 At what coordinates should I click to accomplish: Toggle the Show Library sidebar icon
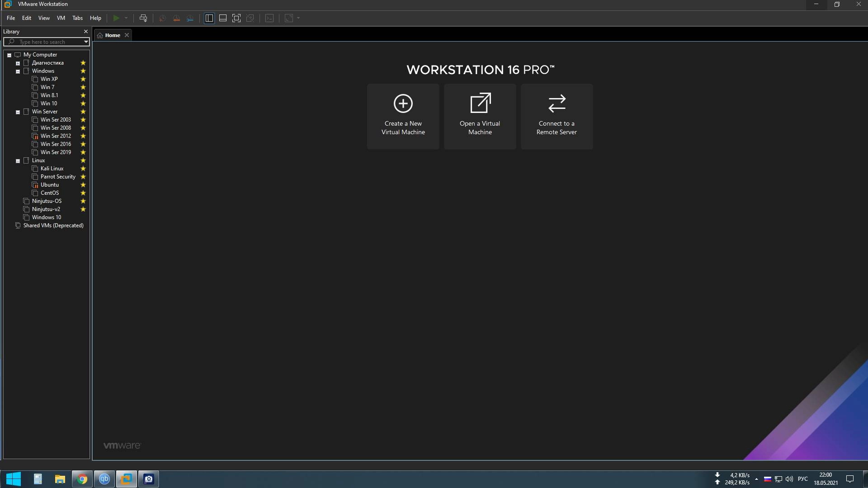click(x=209, y=18)
